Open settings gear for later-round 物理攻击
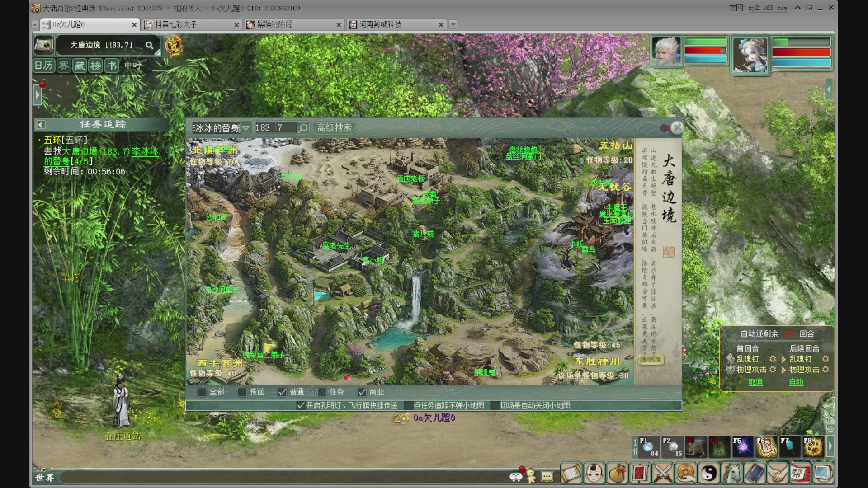 826,370
